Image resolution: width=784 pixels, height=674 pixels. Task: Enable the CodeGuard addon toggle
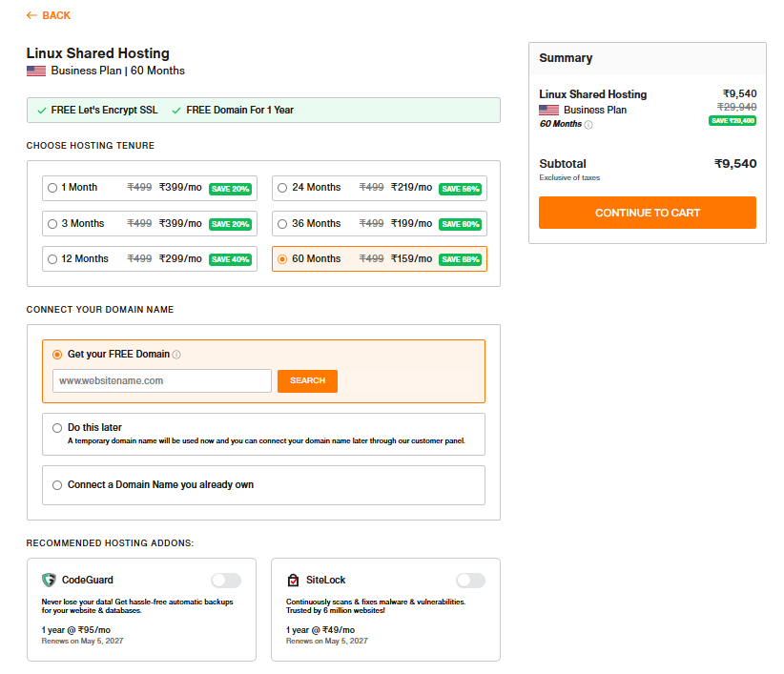[226, 580]
